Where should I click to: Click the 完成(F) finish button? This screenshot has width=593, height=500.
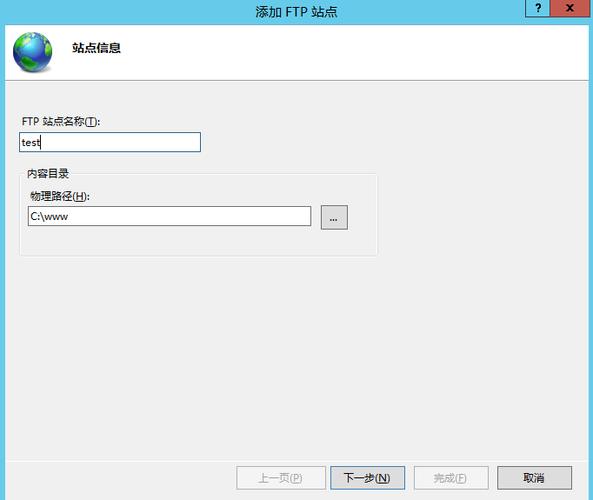pos(451,478)
